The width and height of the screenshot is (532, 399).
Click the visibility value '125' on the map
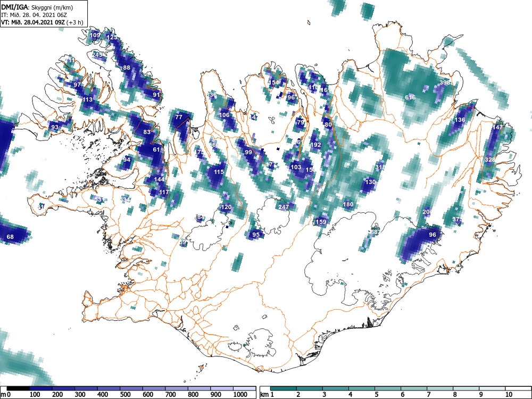[112, 37]
